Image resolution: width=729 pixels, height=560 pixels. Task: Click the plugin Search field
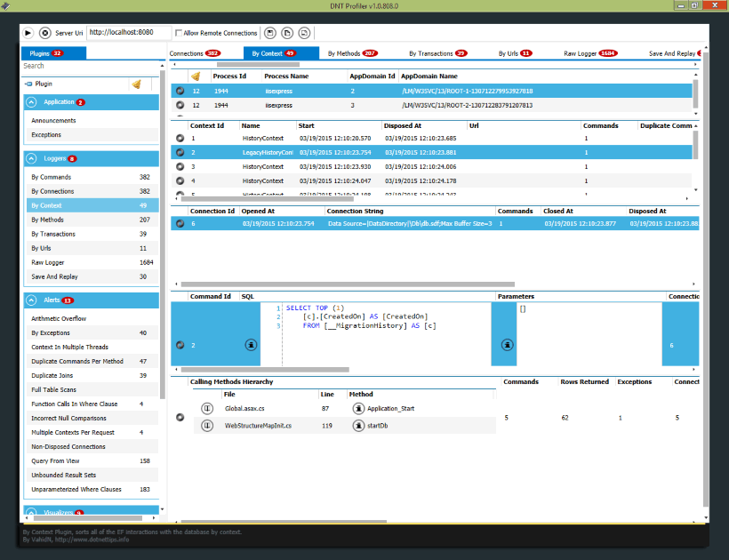click(91, 66)
